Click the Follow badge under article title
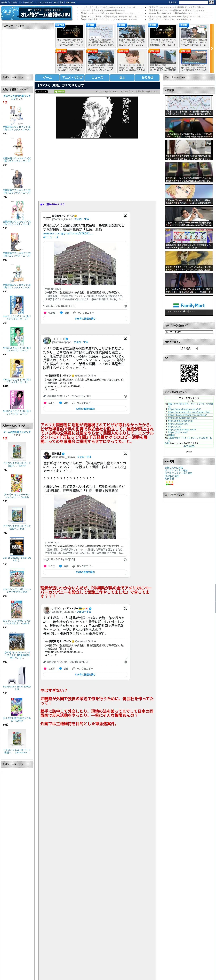Viewport: 216px width, 980px height. coord(60,92)
